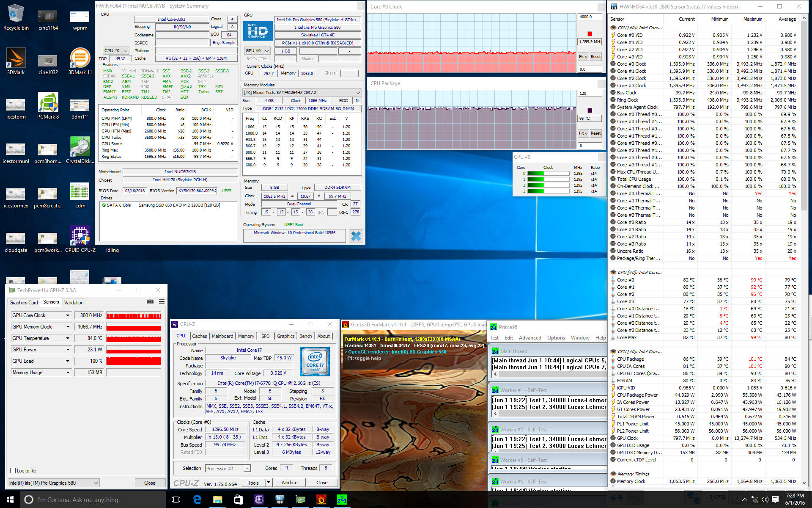
Task: Click the purple color swatch on CPU Package graph
Action: pyautogui.click(x=590, y=110)
